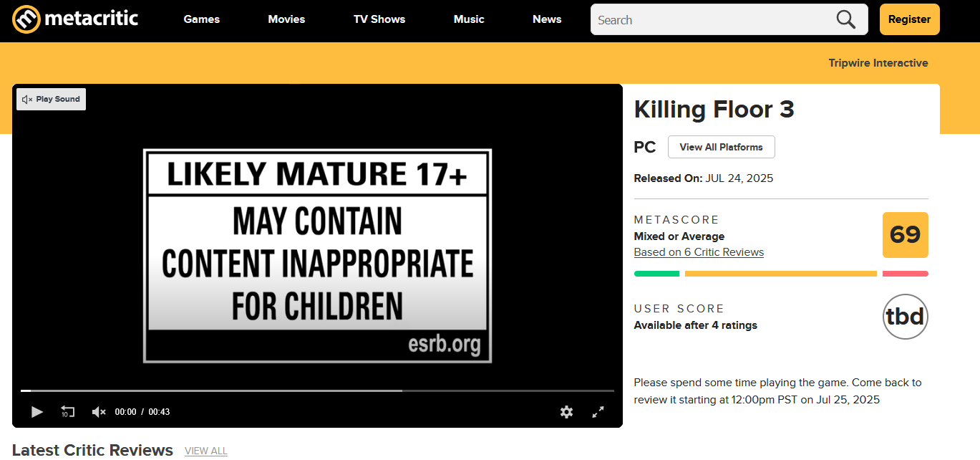Click the 69 Metascore badge
The image size is (980, 460).
pyautogui.click(x=905, y=235)
